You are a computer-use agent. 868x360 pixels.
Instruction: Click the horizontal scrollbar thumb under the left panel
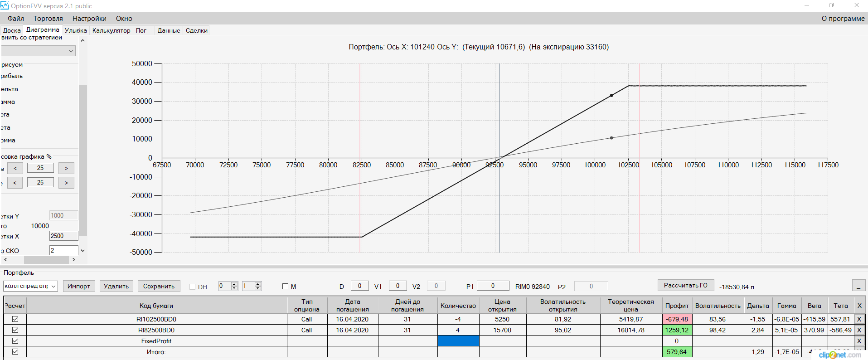[46, 260]
